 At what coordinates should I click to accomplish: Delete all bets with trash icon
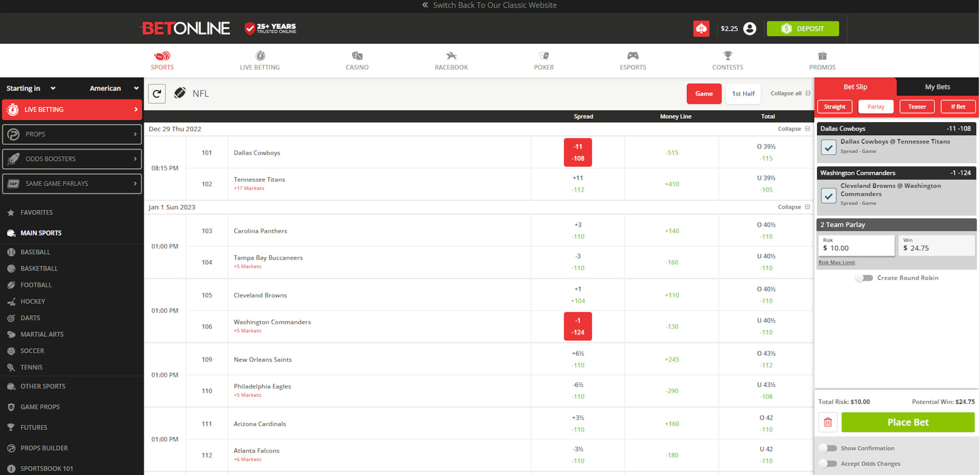pyautogui.click(x=828, y=422)
